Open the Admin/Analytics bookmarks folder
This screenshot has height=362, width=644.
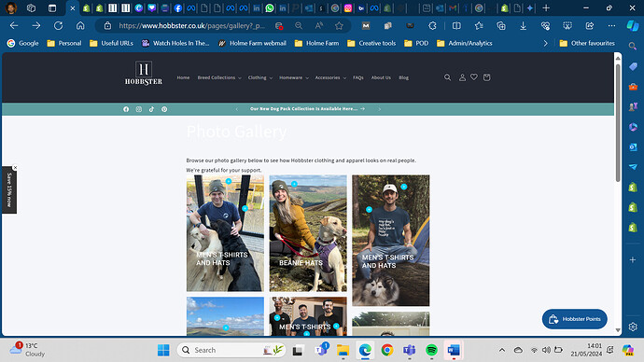tap(465, 43)
